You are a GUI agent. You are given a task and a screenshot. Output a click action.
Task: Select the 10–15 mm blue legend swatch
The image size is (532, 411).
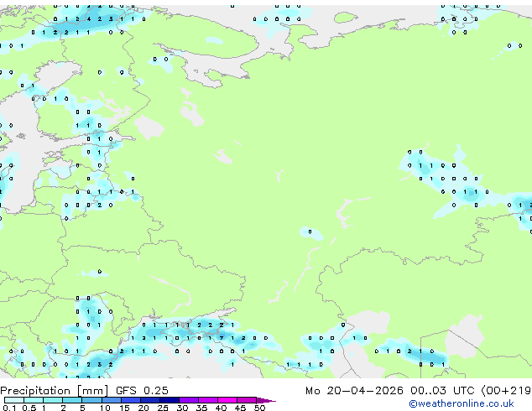coord(111,400)
